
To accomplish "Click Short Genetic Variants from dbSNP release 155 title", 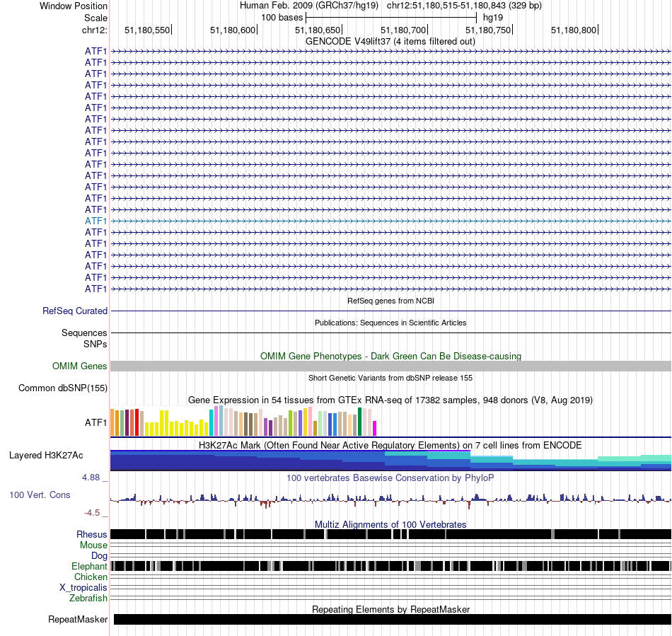I will coord(390,378).
